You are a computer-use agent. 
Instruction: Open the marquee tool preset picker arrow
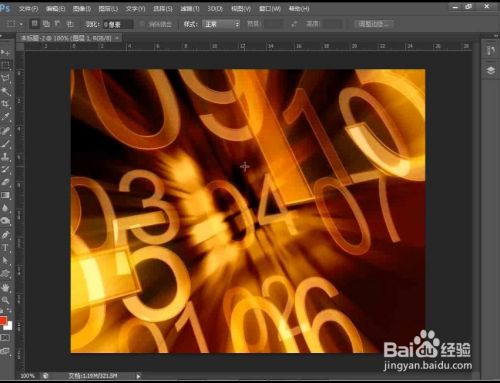(21, 24)
